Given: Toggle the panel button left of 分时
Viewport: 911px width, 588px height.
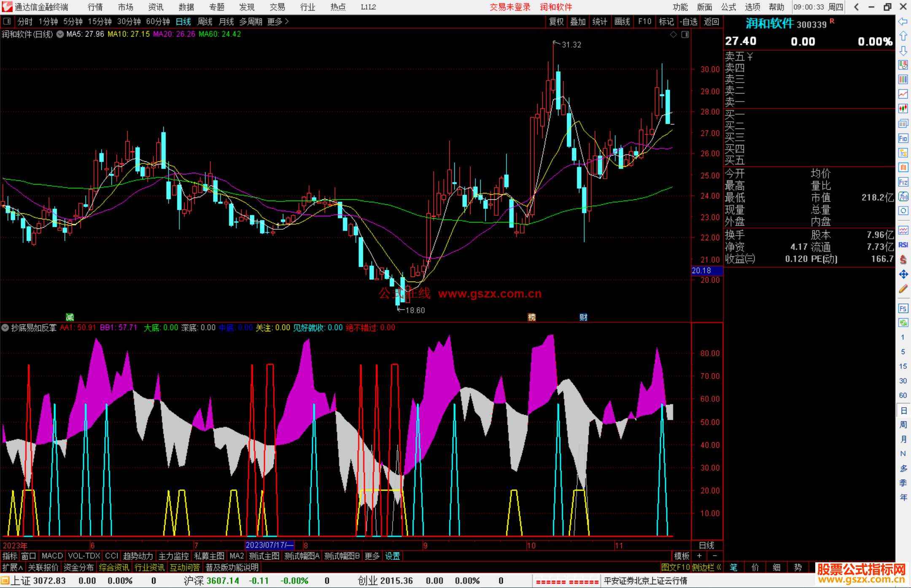Looking at the screenshot, I should (x=7, y=21).
